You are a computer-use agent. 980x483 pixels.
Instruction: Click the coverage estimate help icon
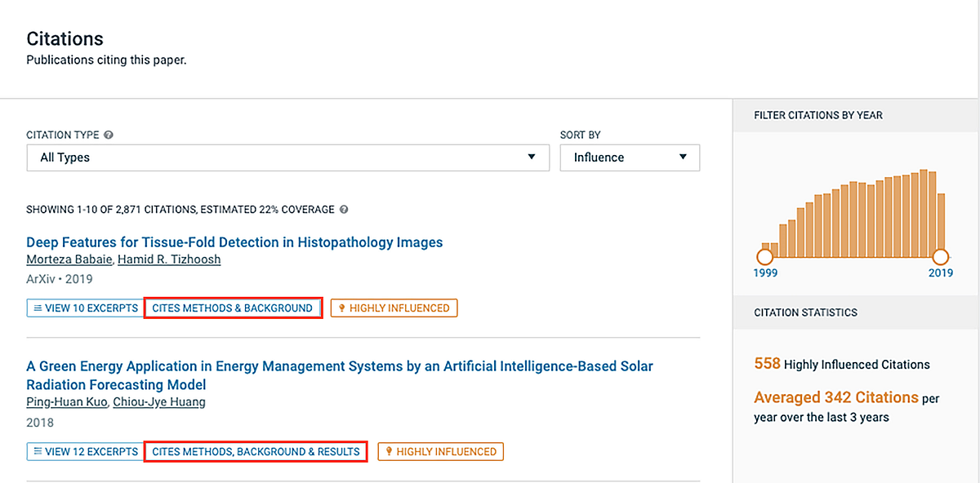tap(344, 210)
